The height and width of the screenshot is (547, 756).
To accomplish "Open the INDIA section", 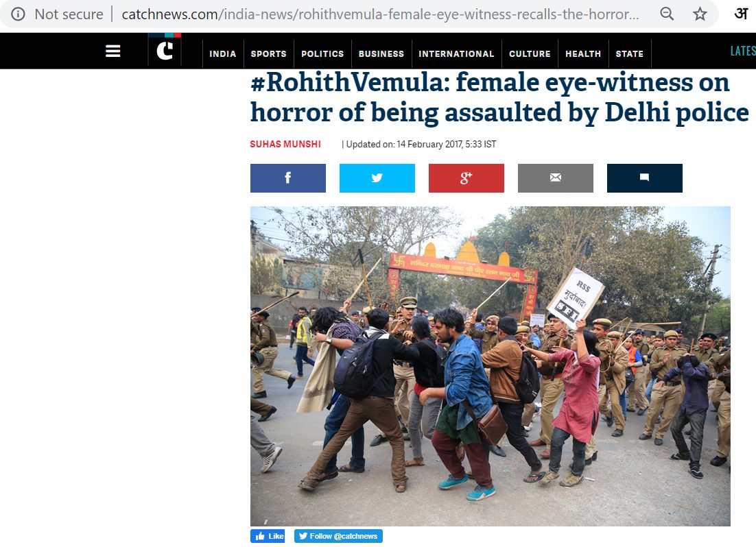I will tap(223, 54).
